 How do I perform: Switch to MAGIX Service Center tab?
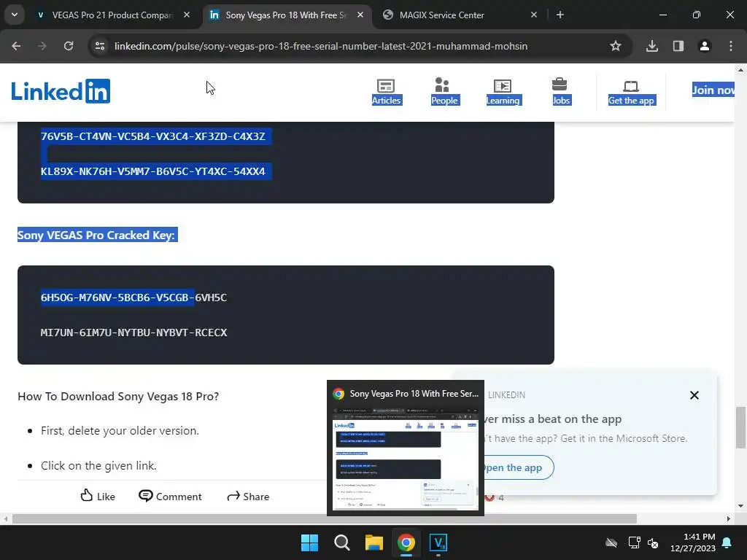coord(441,15)
